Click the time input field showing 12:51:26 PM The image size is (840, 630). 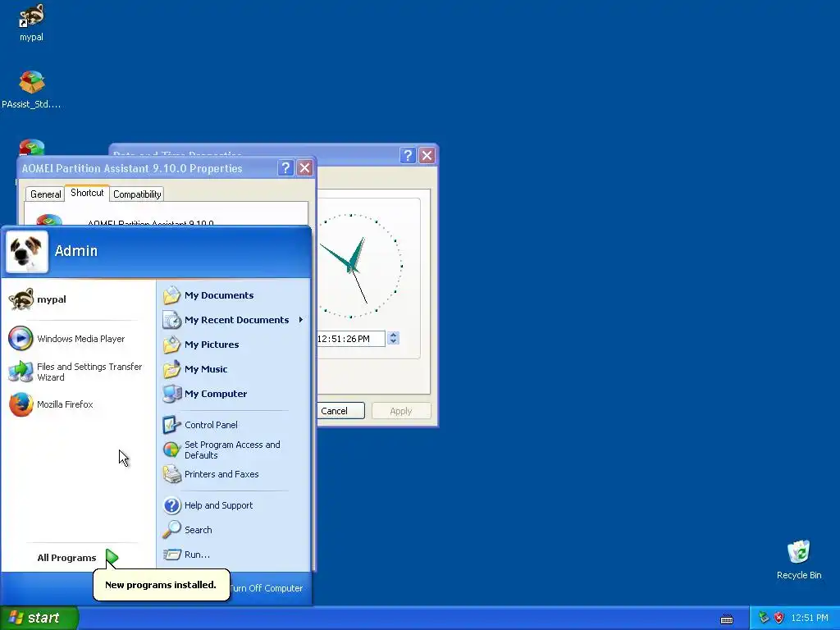tap(351, 339)
